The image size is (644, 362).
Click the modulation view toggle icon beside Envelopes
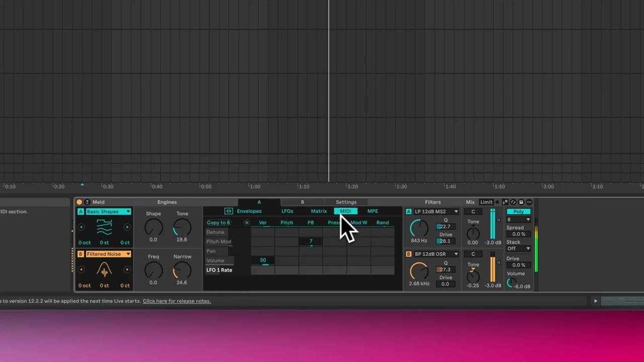(x=229, y=211)
